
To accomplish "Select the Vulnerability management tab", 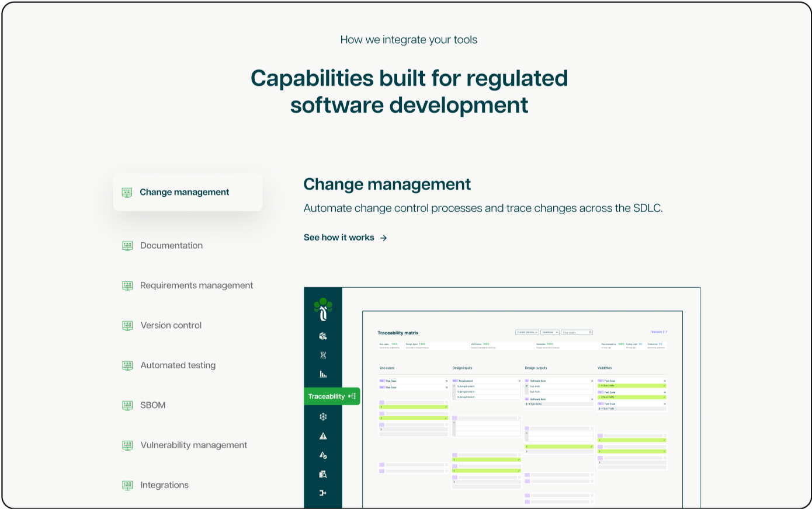I will click(193, 445).
